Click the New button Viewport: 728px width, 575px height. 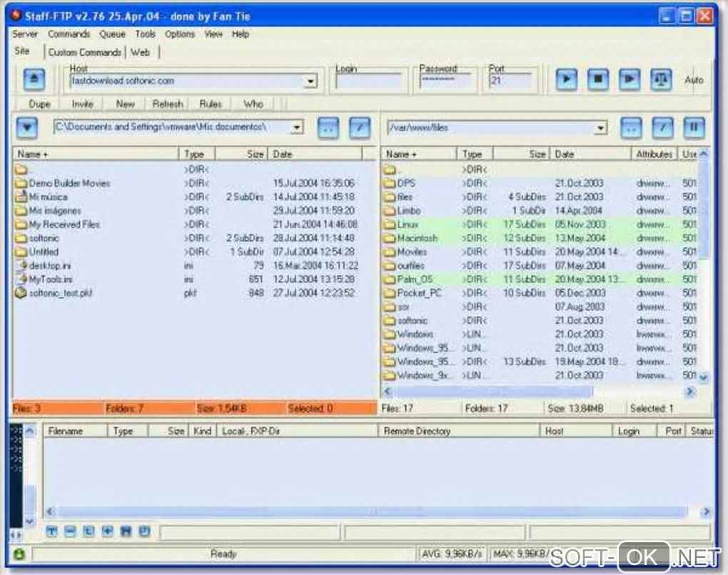(x=126, y=104)
